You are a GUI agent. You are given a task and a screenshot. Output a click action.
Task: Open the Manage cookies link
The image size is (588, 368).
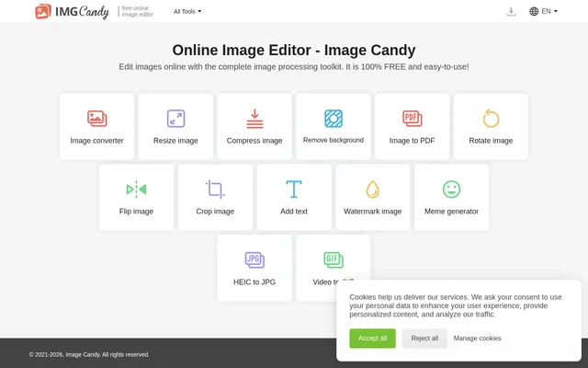(477, 339)
